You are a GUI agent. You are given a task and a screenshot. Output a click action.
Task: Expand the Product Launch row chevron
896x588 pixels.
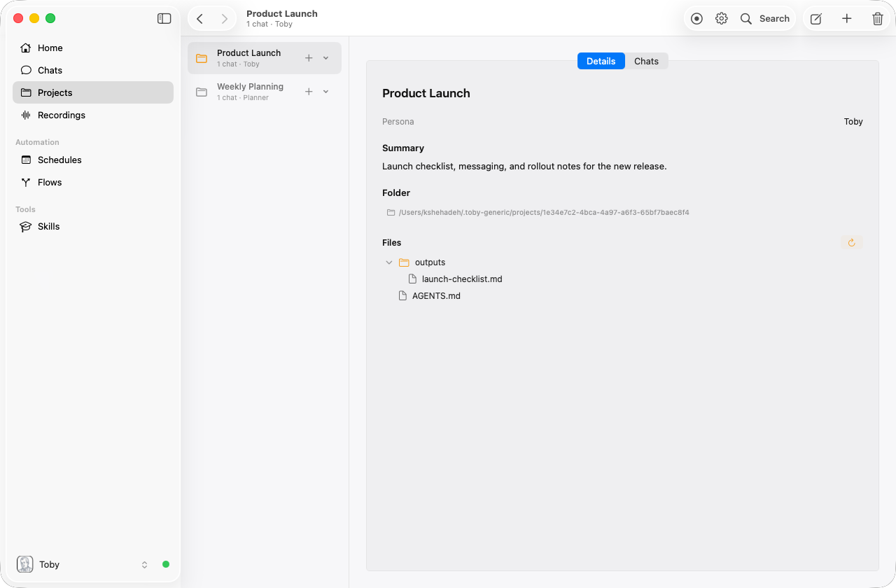(325, 58)
